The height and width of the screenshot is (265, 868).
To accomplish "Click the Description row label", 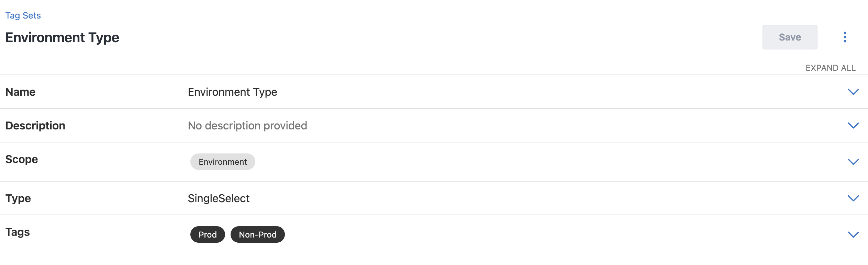I will point(35,126).
